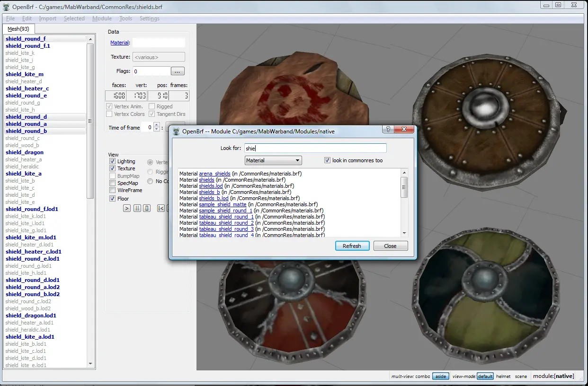588x386 pixels.
Task: Click the Material name input field
Action: click(x=158, y=43)
